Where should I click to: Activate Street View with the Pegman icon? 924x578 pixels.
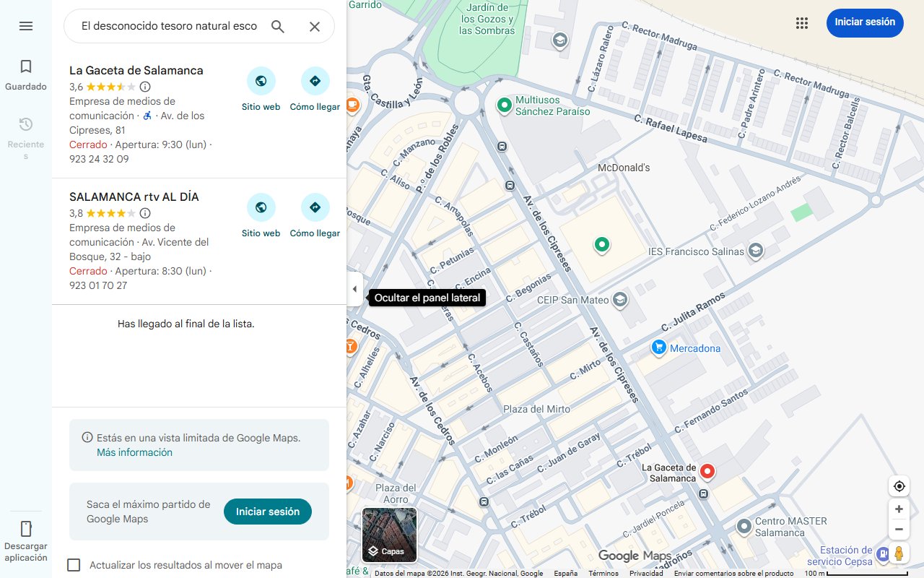[x=899, y=553]
